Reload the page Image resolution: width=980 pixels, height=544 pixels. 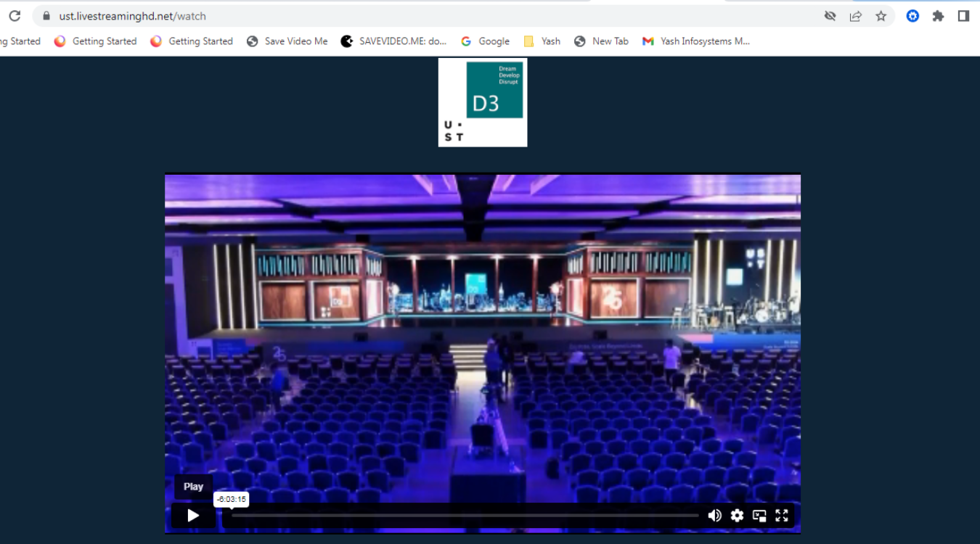point(15,16)
